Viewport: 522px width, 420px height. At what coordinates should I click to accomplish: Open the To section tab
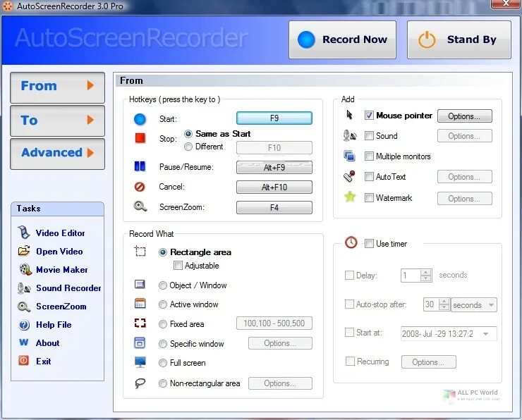[57, 121]
